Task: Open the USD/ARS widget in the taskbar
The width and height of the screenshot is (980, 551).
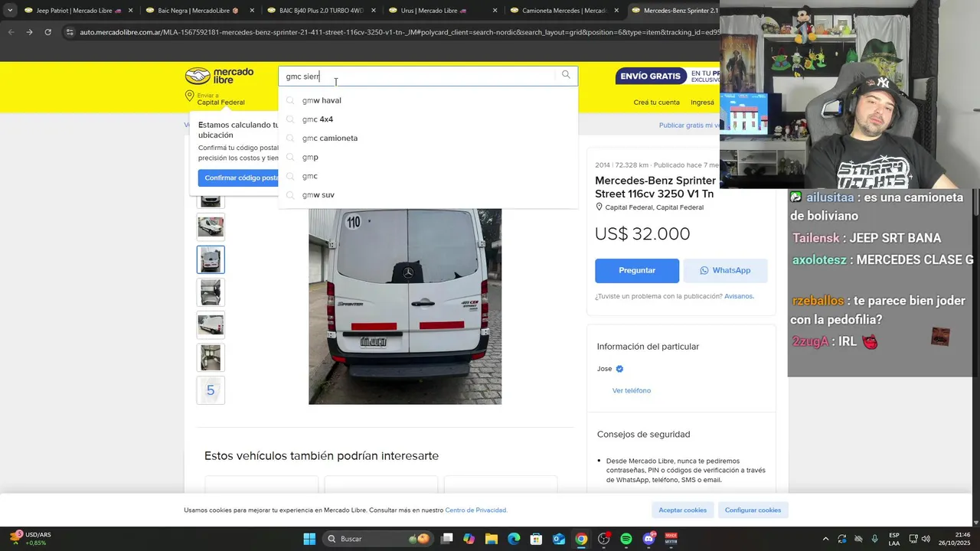Action: click(31, 539)
